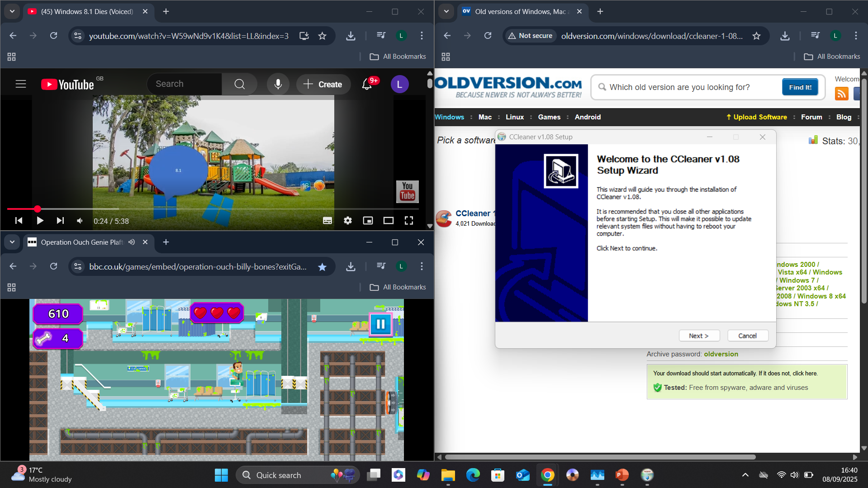Show hidden system tray icons
Image resolution: width=868 pixels, height=488 pixels.
[745, 475]
